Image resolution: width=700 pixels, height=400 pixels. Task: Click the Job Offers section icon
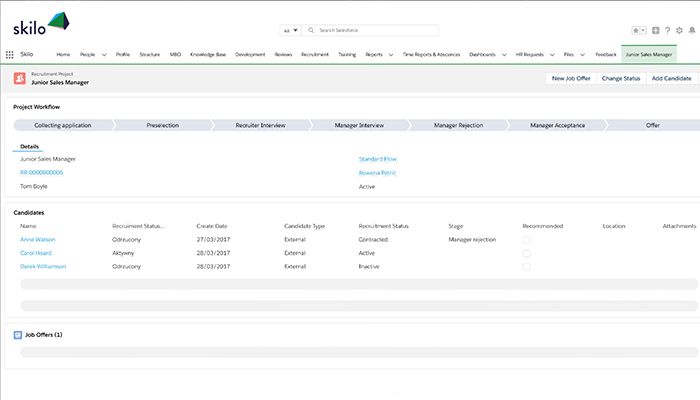pyautogui.click(x=18, y=334)
